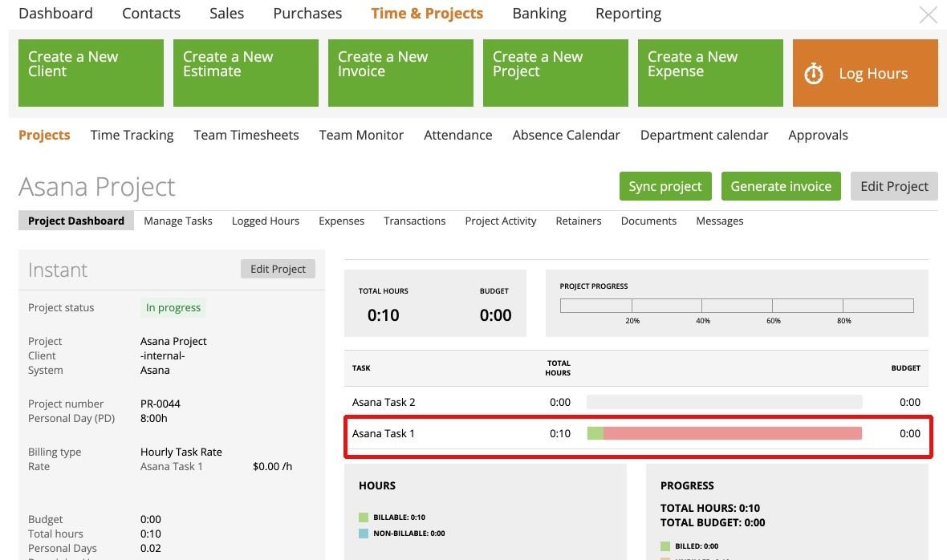Click the BUDGET 0:00 summary value
The height and width of the screenshot is (560, 947).
coord(495,315)
